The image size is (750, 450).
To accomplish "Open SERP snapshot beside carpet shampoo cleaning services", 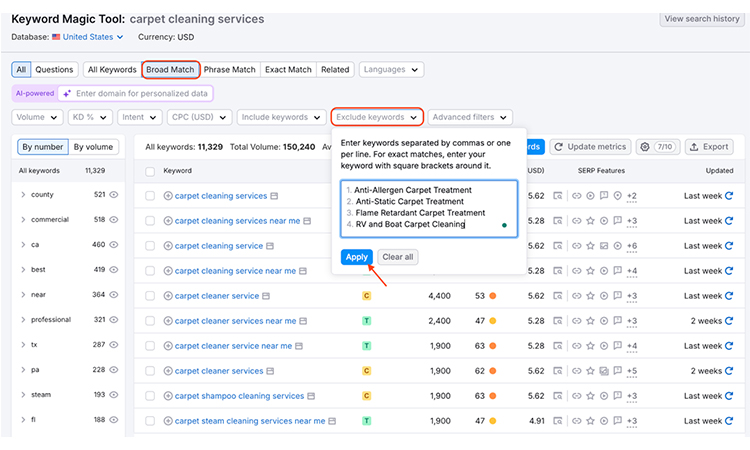I will tap(311, 396).
